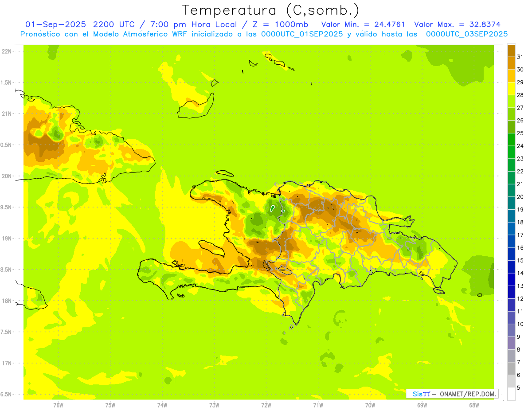
Task: Click the "20" colorbar scale label
Action: (520, 196)
